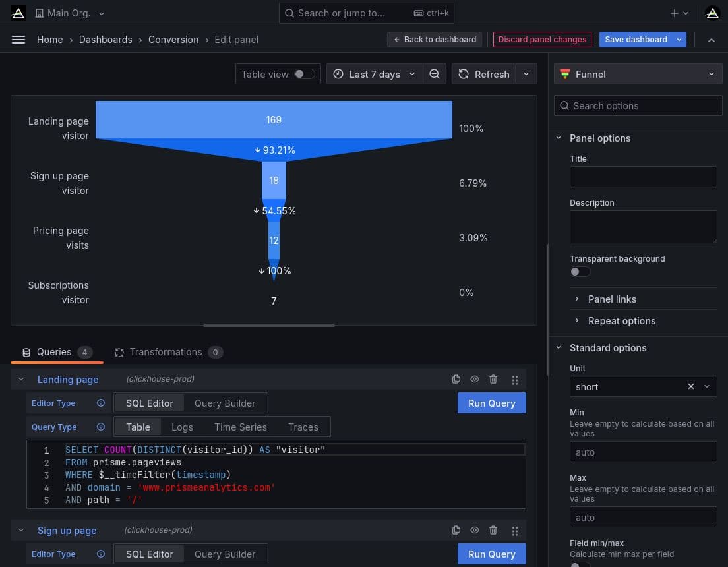Click the plus icon to add new item
Image resolution: width=728 pixels, height=567 pixels.
675,13
